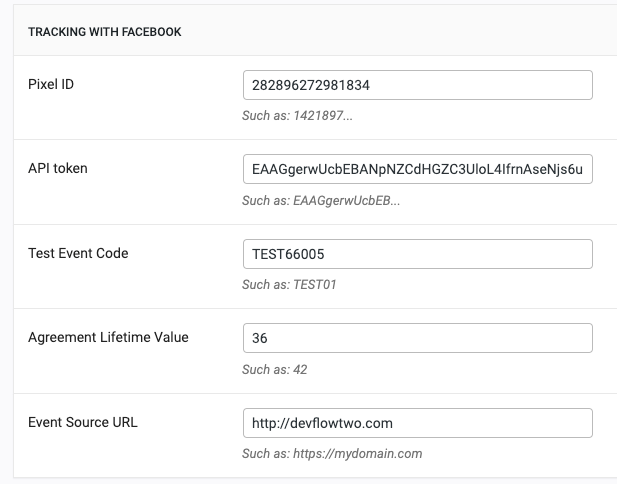
Task: Click the 'Agreement Lifetime Value' label
Action: [x=108, y=337]
